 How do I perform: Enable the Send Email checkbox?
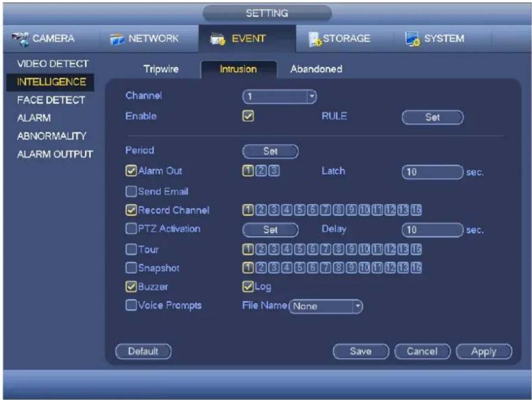click(131, 191)
